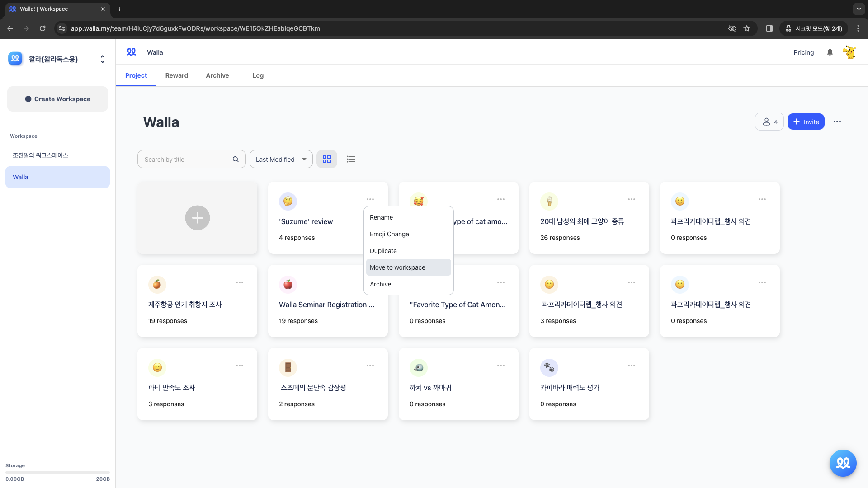
Task: Open options for "Favorite Type of Cat" card
Action: point(501,282)
